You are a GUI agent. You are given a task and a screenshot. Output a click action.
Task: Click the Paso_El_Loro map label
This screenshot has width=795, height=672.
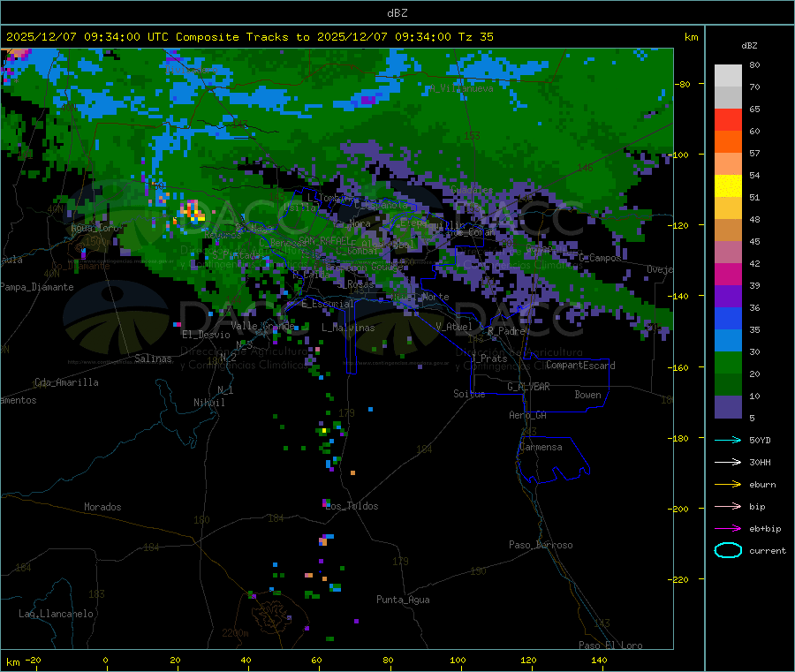tap(610, 646)
